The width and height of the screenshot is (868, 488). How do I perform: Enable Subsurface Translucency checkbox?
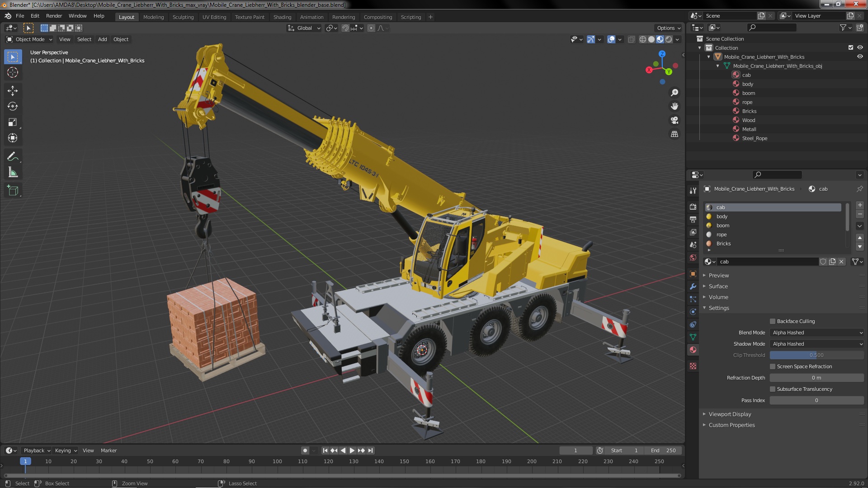click(x=773, y=389)
